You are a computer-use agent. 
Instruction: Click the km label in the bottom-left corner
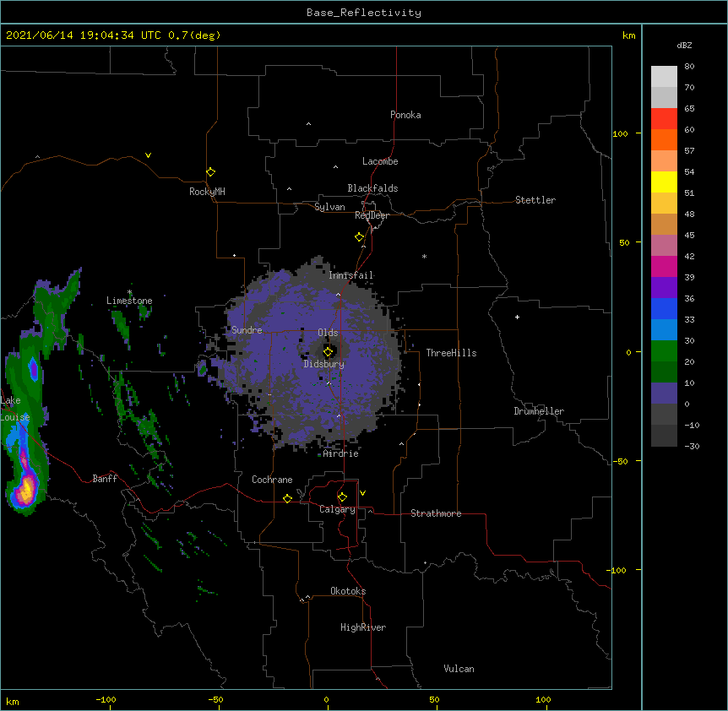pos(12,701)
